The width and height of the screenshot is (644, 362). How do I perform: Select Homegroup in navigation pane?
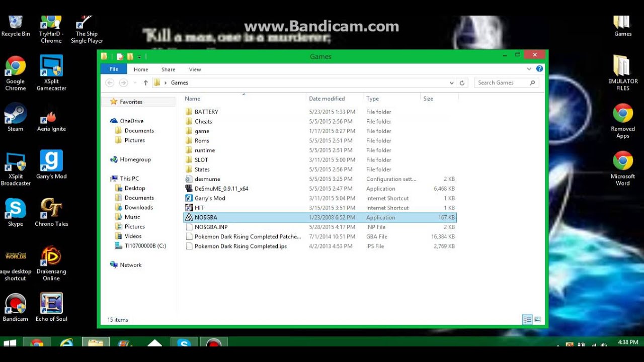click(135, 159)
